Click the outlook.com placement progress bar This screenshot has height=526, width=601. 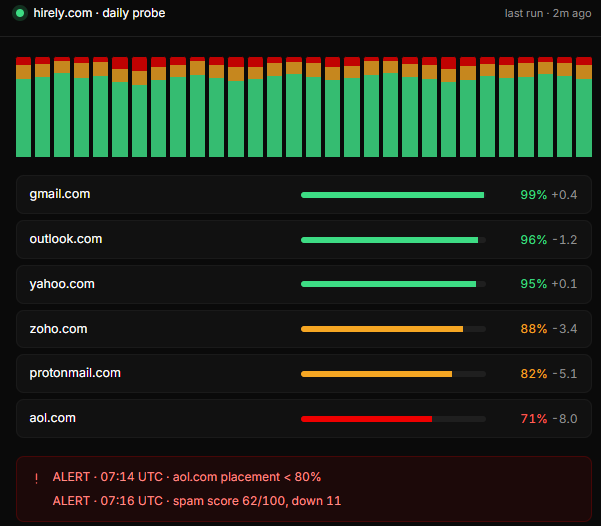[393, 240]
